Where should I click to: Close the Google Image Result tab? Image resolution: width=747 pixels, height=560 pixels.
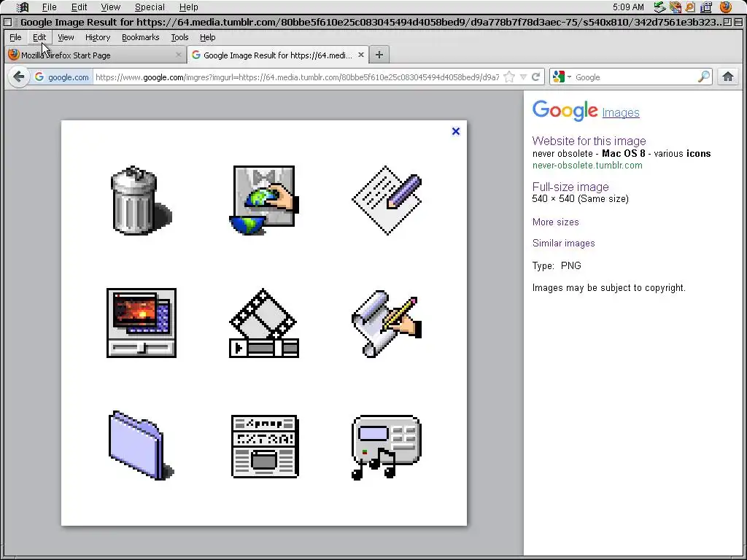pyautogui.click(x=361, y=55)
